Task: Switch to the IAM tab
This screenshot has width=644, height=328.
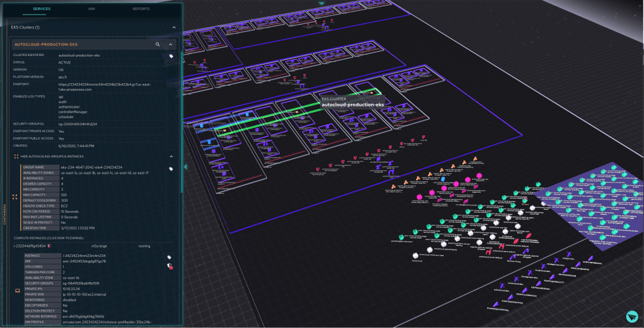Action: pyautogui.click(x=93, y=9)
